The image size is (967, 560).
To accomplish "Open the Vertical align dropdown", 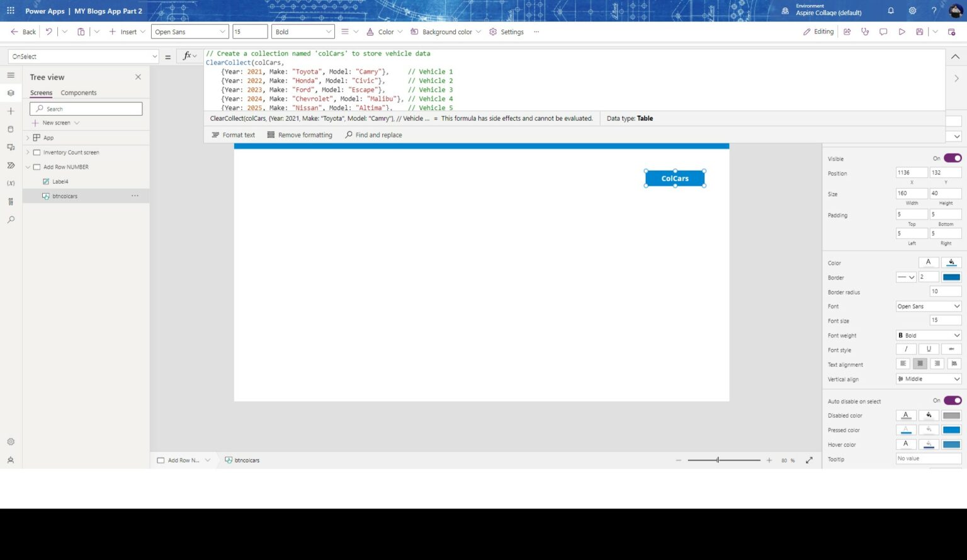I will pyautogui.click(x=928, y=379).
